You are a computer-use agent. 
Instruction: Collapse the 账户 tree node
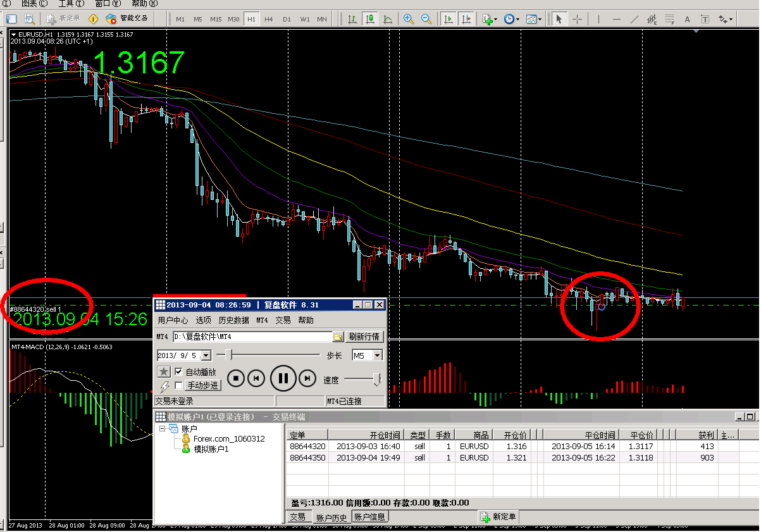tap(162, 428)
